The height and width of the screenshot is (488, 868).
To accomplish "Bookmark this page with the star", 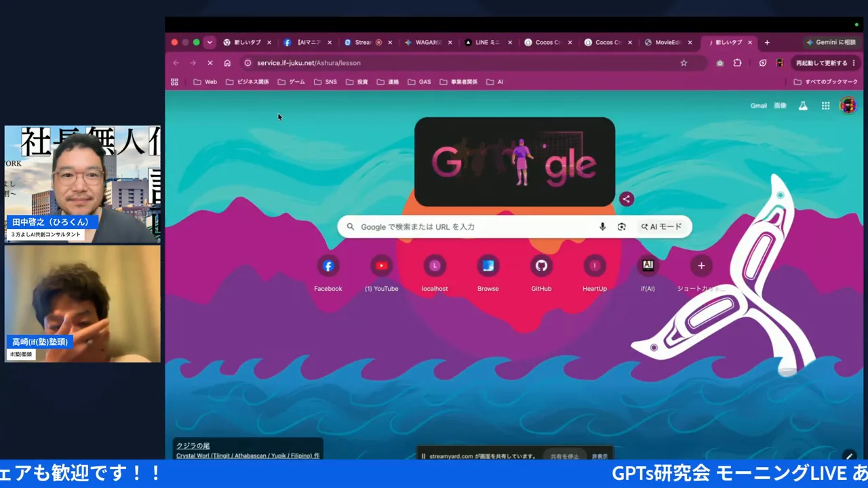I will pos(684,63).
